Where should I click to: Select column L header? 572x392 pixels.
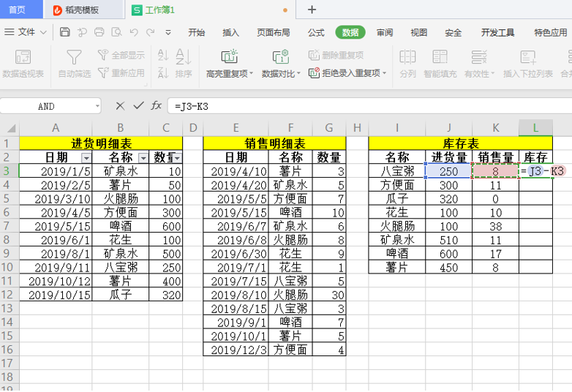click(535, 128)
